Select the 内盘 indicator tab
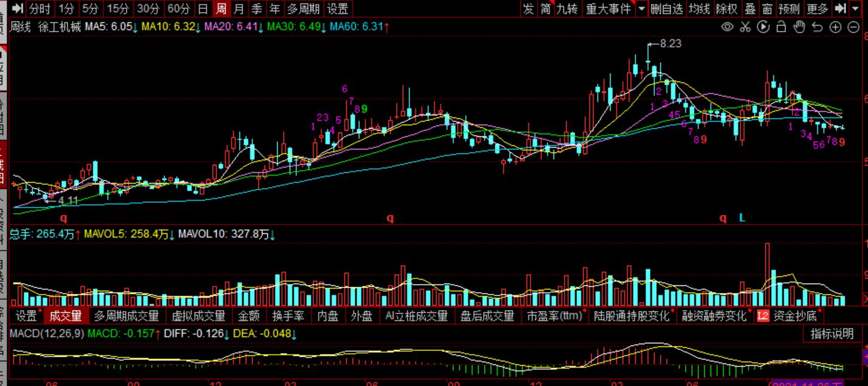Image resolution: width=868 pixels, height=386 pixels. (328, 315)
